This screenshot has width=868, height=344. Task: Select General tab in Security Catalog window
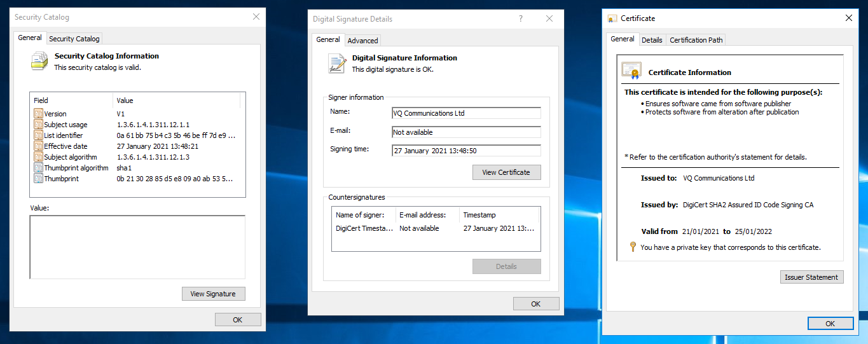click(30, 38)
